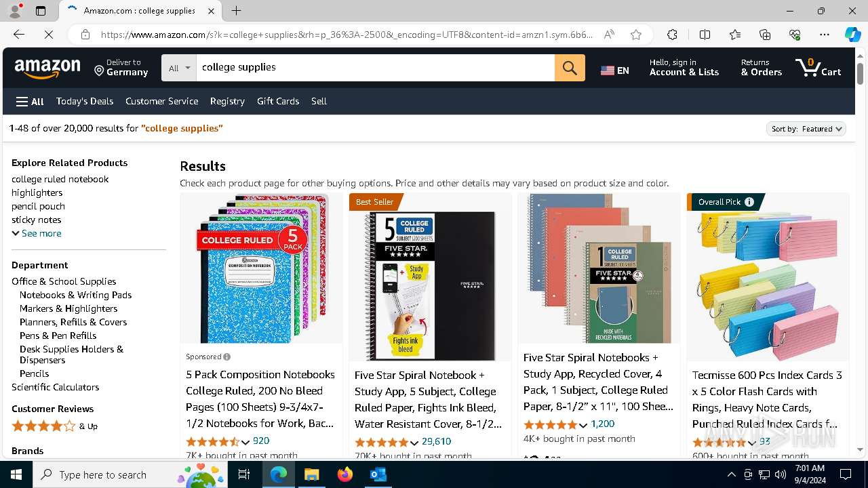
Task: Filter by four stars & Up
Action: [54, 426]
